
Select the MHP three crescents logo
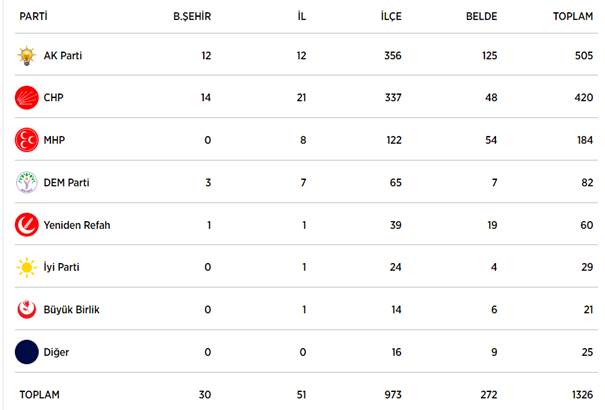[27, 140]
